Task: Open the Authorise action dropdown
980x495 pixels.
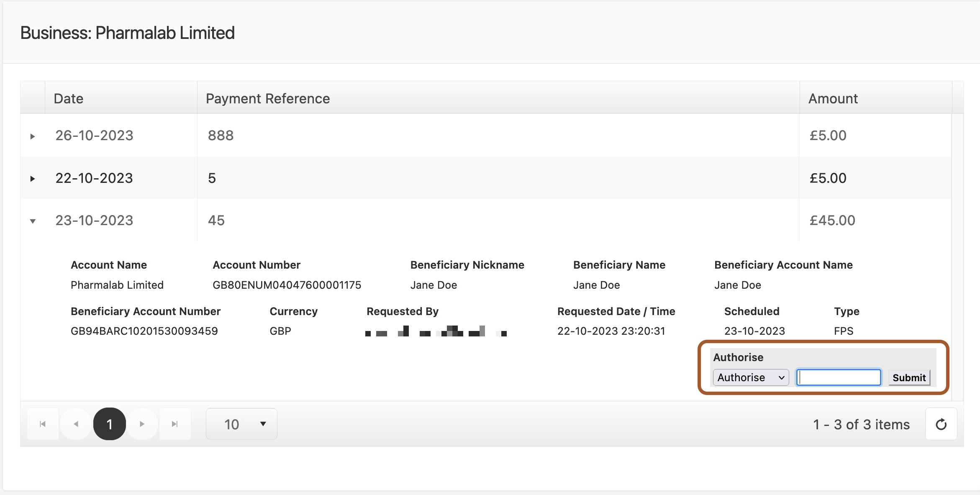Action: click(751, 377)
